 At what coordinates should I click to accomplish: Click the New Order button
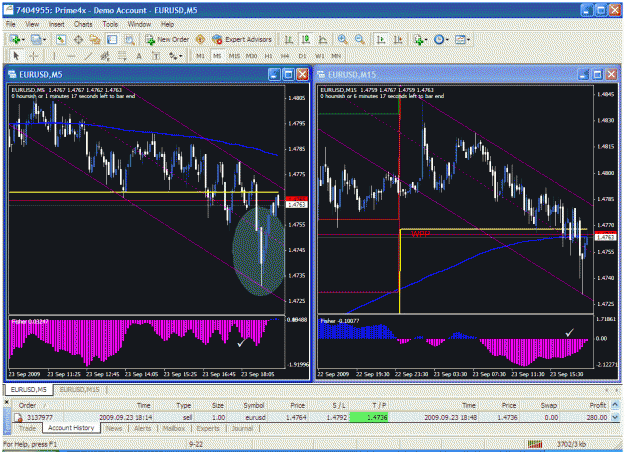tap(167, 39)
